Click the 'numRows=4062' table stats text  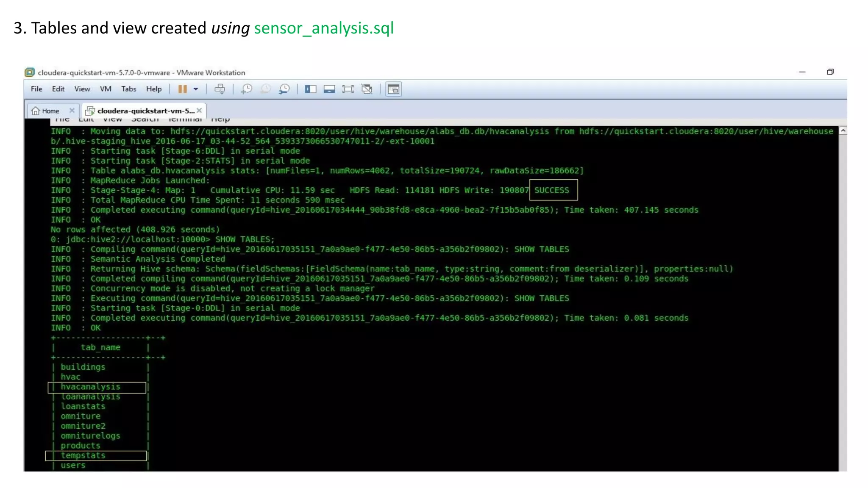[360, 171]
